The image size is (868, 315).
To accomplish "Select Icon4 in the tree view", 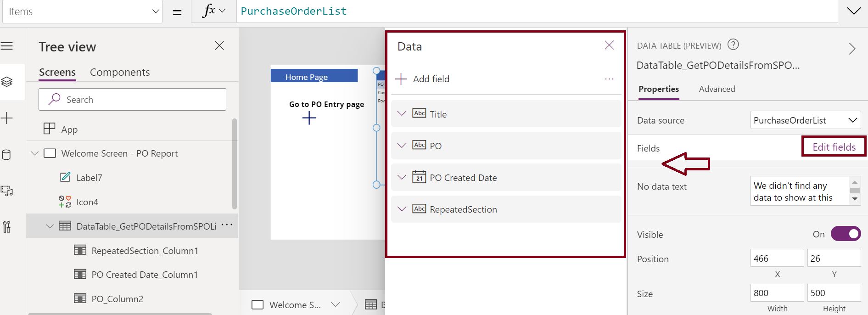I will (87, 202).
